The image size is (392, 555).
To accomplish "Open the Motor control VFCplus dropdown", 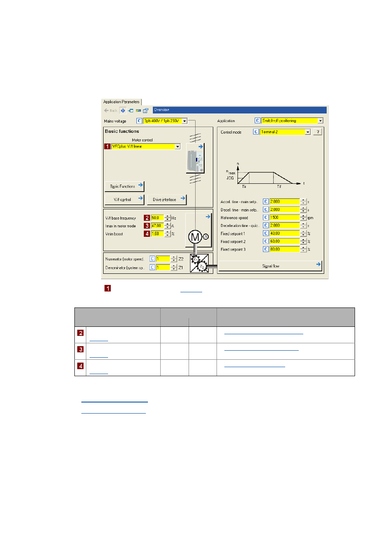I will [x=178, y=146].
